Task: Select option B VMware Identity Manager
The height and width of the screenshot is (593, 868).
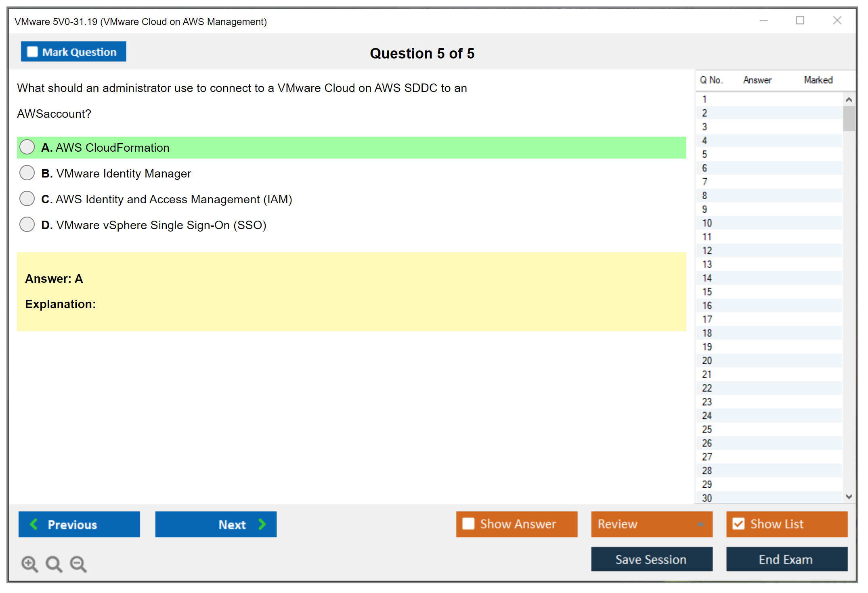Action: click(27, 173)
